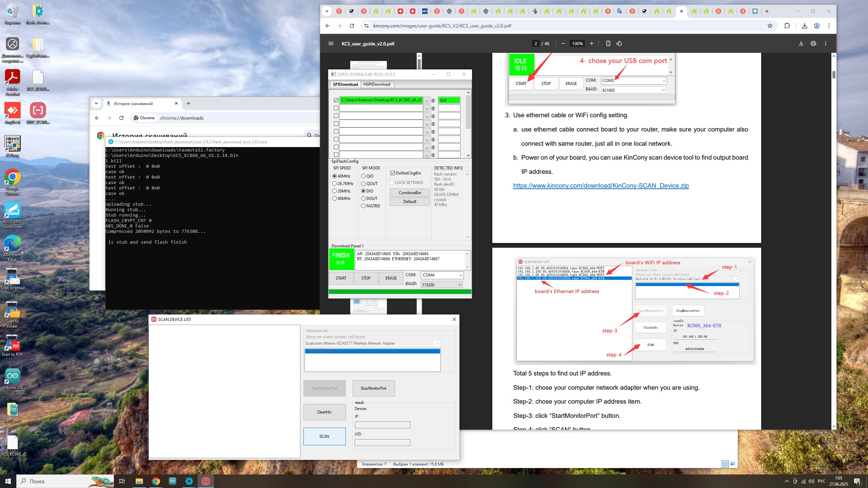
Task: Select 80MHz SPI speed
Action: [x=335, y=199]
